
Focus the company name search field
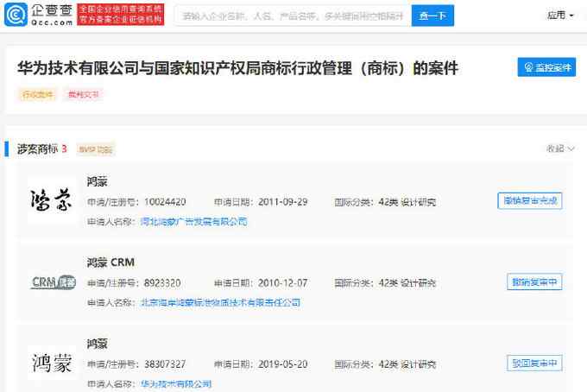pos(293,16)
